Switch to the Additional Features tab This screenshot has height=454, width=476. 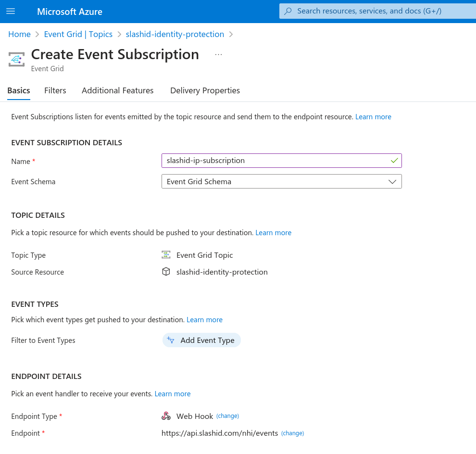coord(117,90)
